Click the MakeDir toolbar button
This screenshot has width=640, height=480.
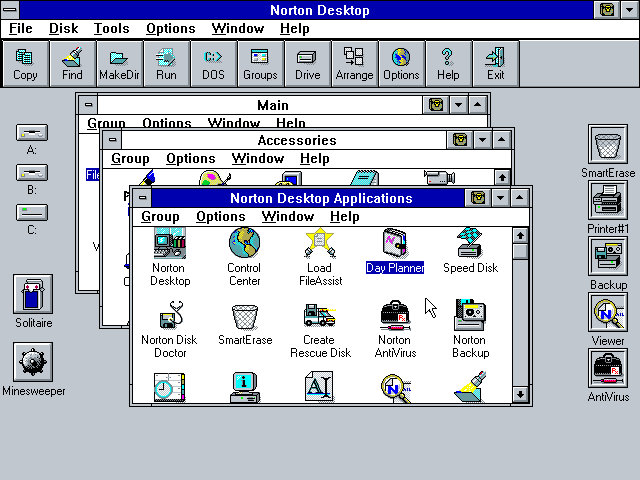[119, 64]
